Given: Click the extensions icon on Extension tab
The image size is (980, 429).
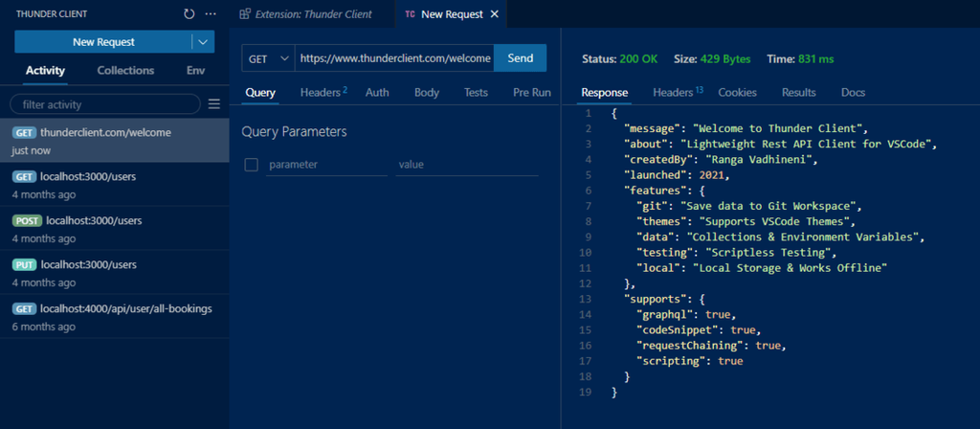Looking at the screenshot, I should tap(245, 14).
